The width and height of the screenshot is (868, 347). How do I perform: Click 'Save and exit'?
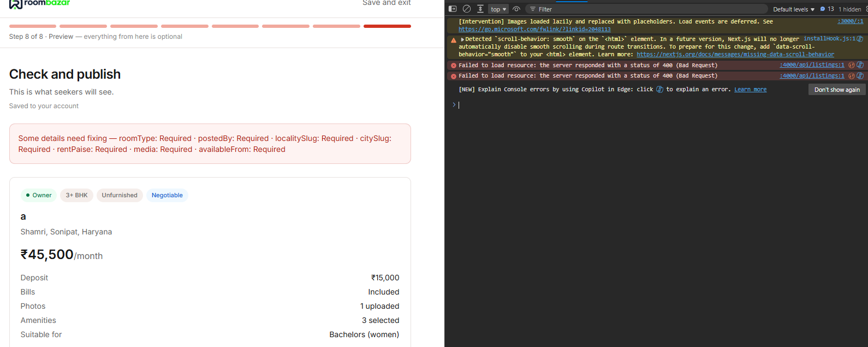tap(387, 3)
